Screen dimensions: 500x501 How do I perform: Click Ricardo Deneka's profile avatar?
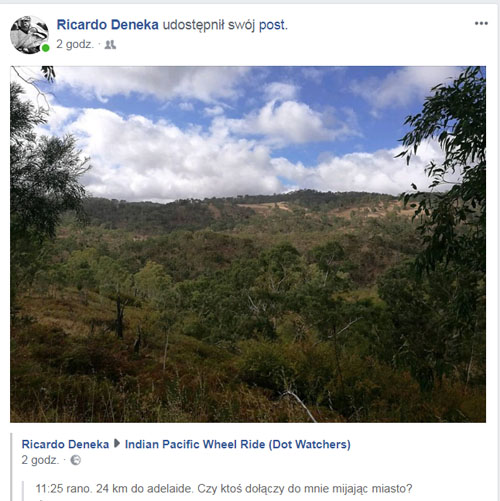[29, 35]
